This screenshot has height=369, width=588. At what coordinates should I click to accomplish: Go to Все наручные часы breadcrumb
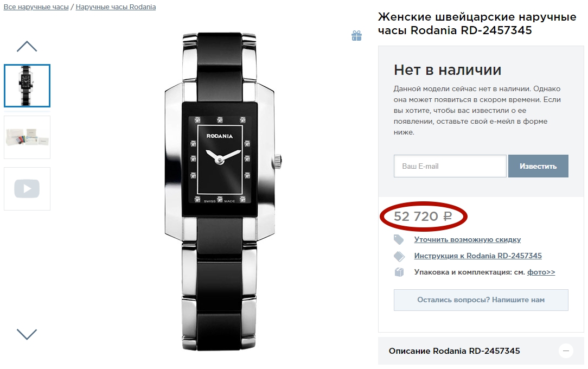pos(36,7)
